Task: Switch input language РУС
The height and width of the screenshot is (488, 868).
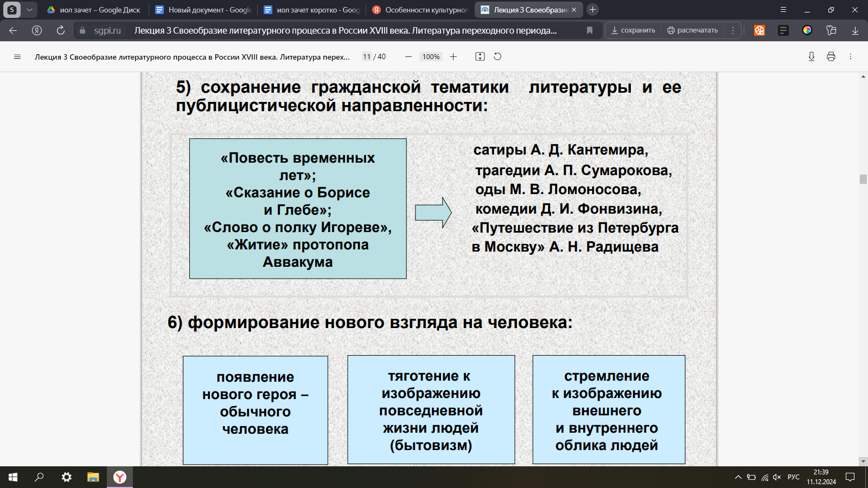Action: 794,477
